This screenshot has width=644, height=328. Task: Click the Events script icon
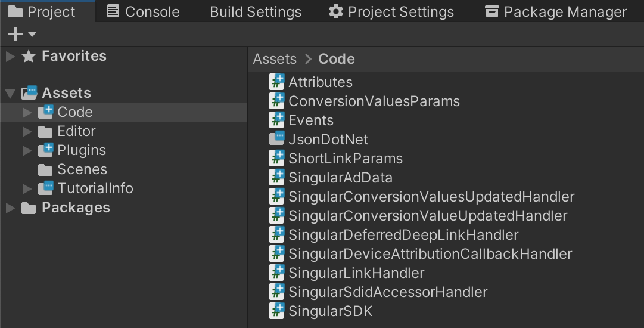pos(277,120)
